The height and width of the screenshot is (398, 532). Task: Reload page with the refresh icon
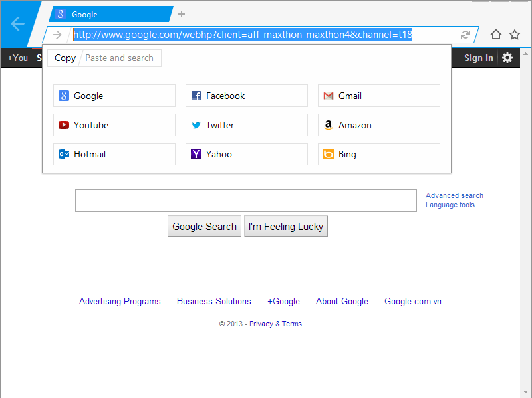[465, 35]
